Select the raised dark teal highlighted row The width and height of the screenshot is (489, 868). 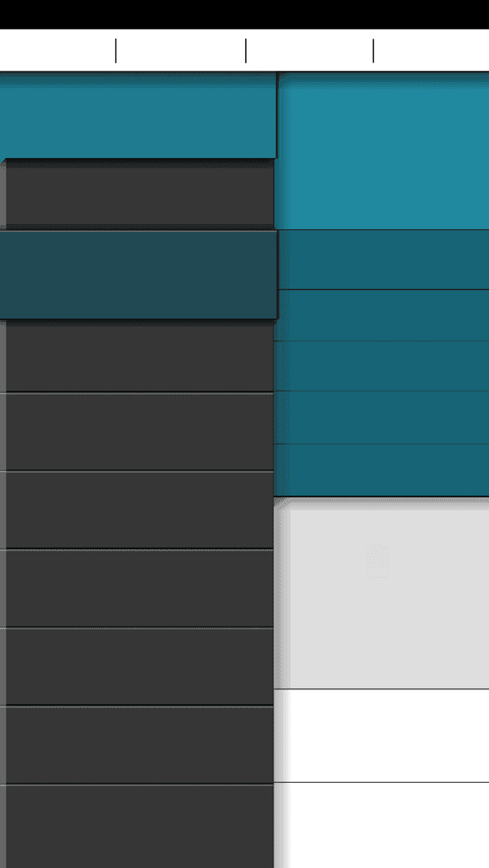tap(138, 275)
